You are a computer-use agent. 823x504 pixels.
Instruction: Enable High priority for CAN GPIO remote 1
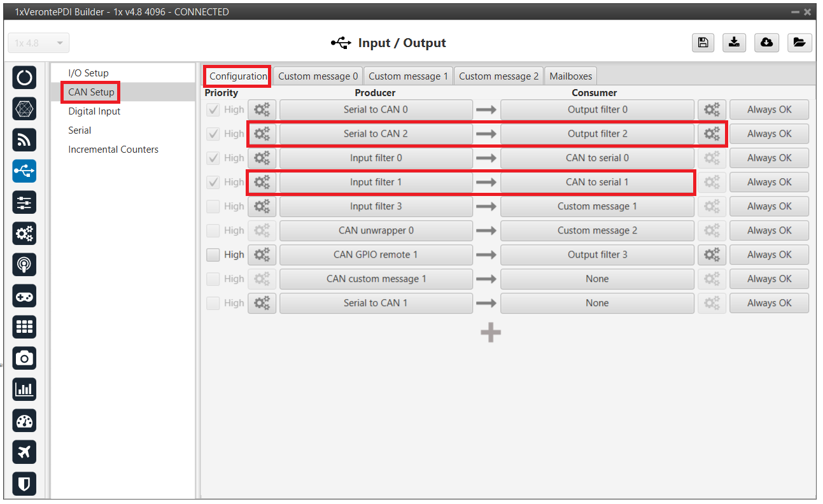(213, 255)
